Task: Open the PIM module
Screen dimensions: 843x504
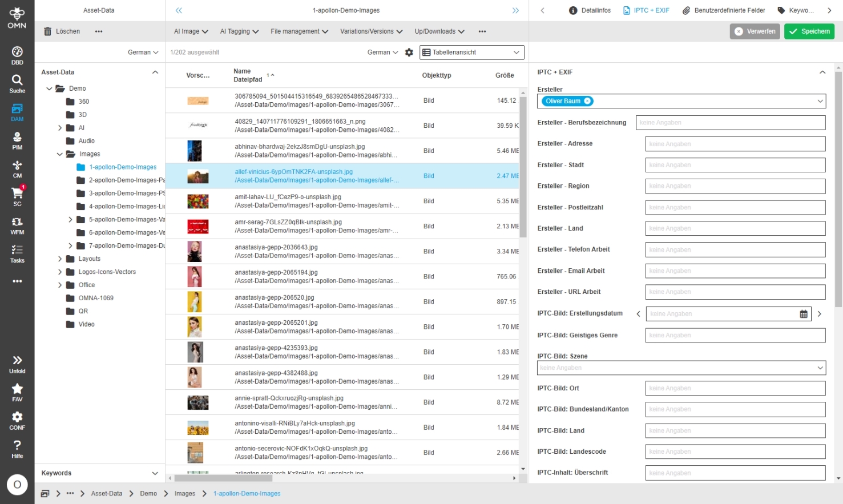Action: [x=17, y=140]
